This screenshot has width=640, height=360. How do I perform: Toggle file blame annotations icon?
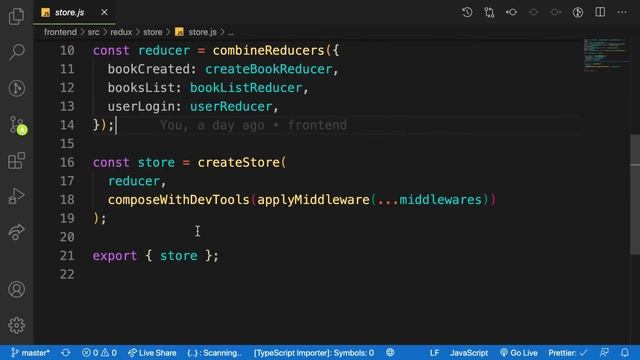coord(578,12)
